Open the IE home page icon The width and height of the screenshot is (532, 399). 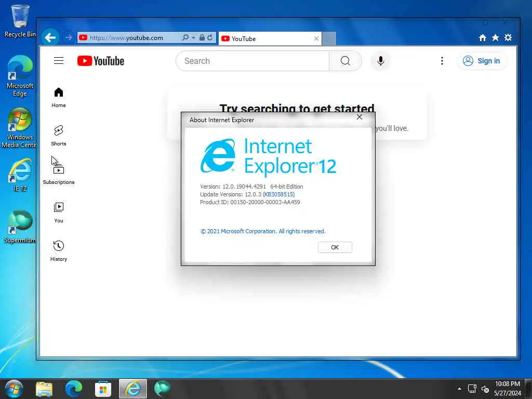pos(483,37)
